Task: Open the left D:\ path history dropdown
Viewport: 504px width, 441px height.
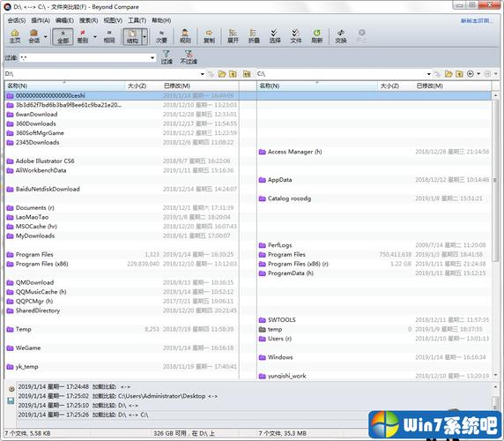Action: [202, 74]
